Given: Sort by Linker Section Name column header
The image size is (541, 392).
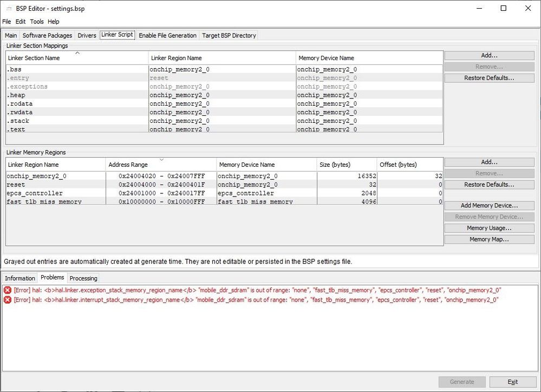Looking at the screenshot, I should pos(77,58).
